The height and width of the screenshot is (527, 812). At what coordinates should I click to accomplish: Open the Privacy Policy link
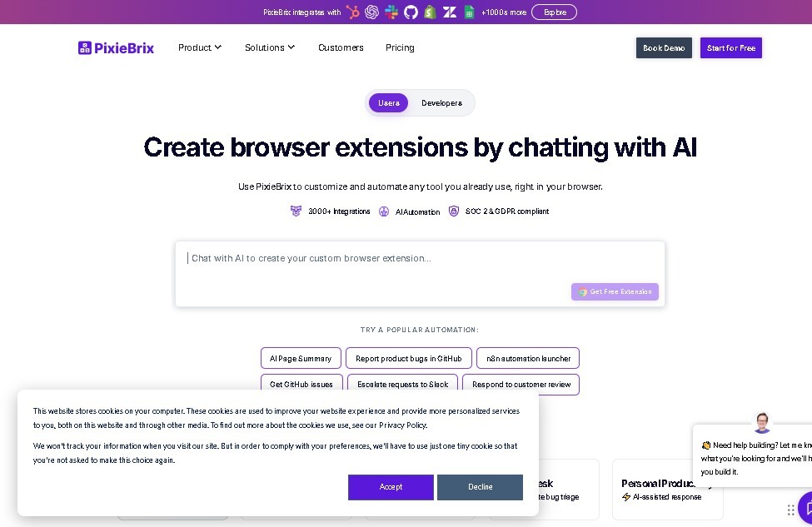(402, 425)
